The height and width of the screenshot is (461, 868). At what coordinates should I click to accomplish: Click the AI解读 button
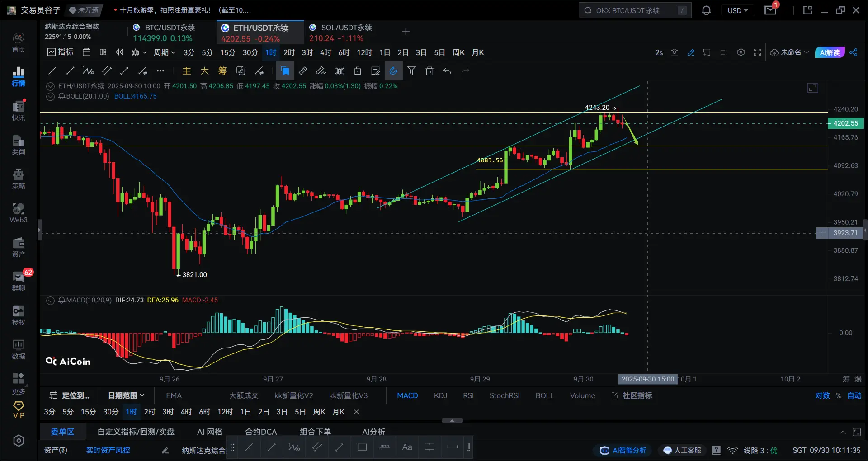pyautogui.click(x=830, y=52)
